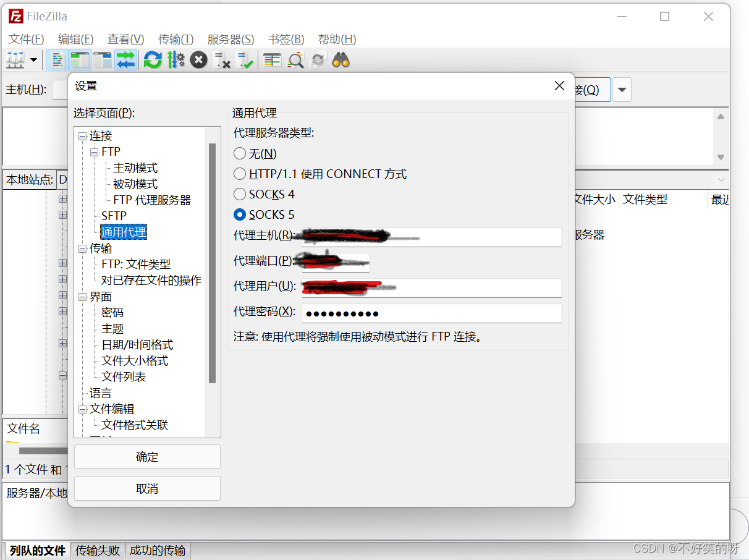
Task: Disconnect from the current server
Action: 222,60
